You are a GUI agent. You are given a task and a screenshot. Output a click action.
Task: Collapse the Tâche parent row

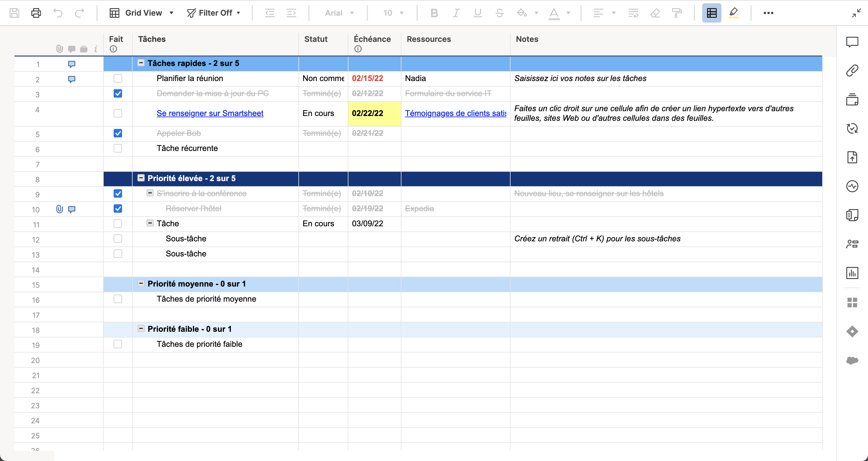150,223
